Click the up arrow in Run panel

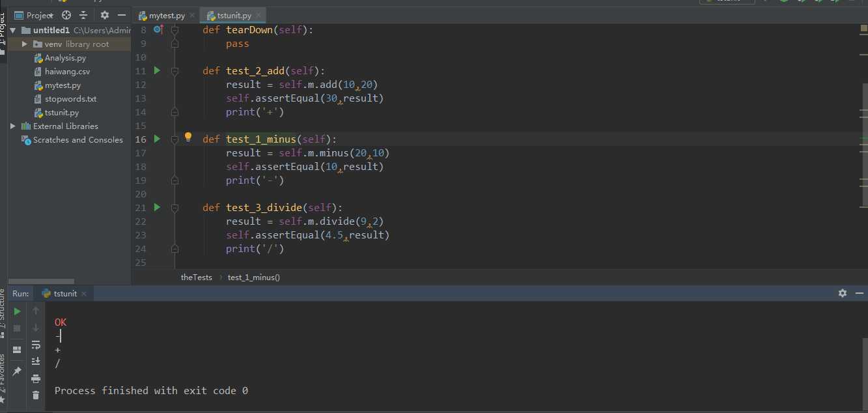(36, 311)
